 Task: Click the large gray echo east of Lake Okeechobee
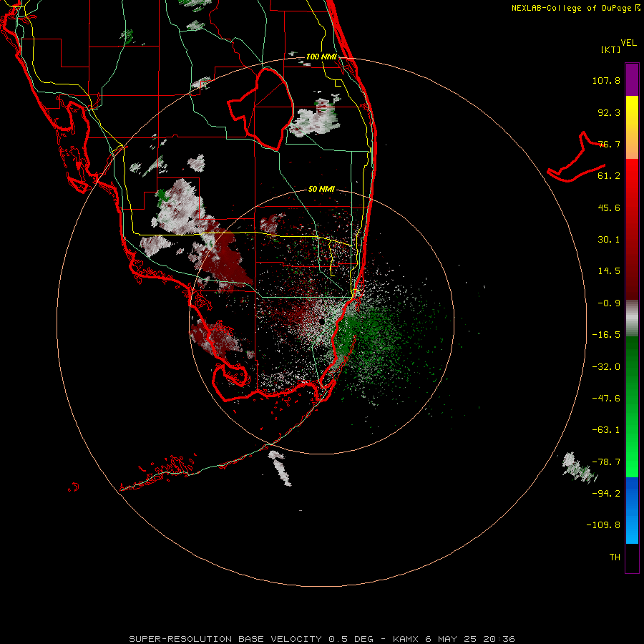click(315, 118)
